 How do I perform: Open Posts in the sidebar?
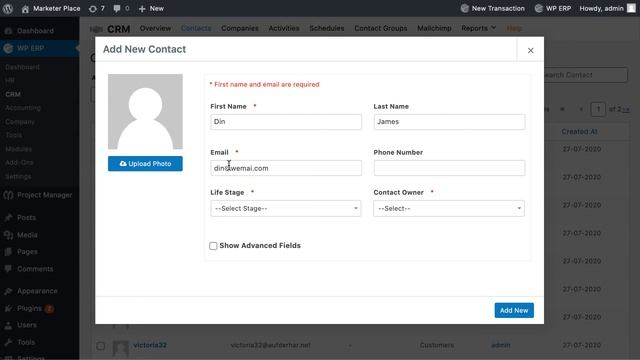pos(26,218)
